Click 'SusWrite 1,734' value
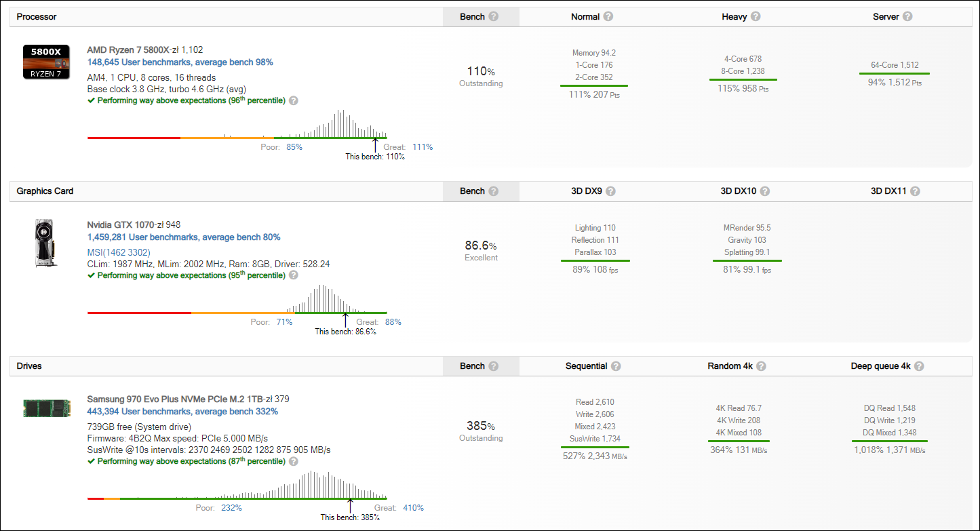The width and height of the screenshot is (980, 531). pyautogui.click(x=595, y=439)
